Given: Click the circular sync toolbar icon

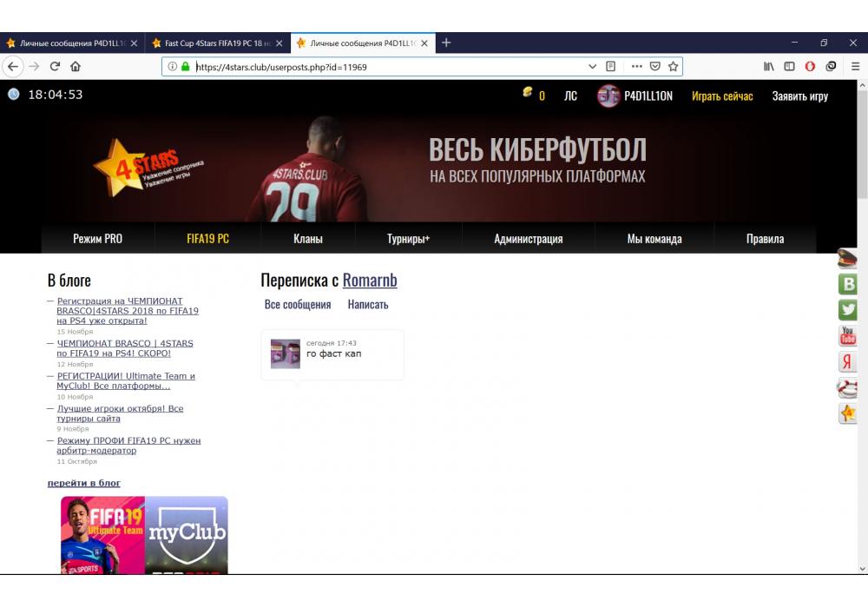Looking at the screenshot, I should (x=831, y=67).
